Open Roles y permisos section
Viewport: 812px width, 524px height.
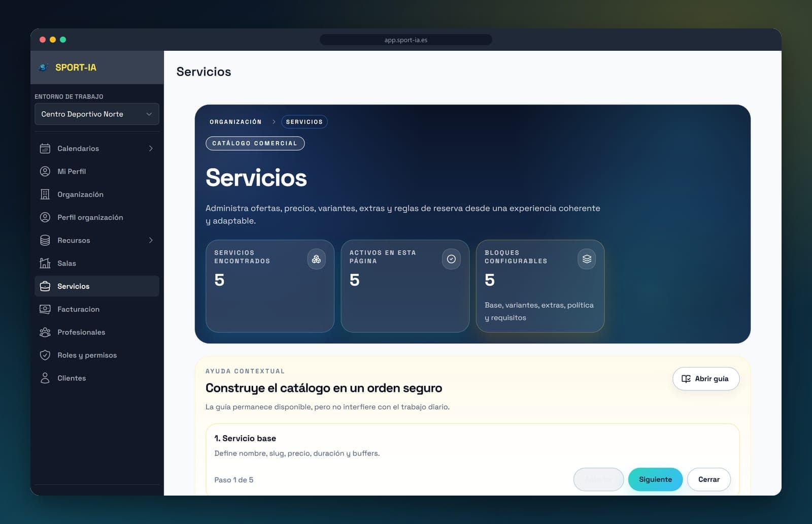pyautogui.click(x=96, y=355)
